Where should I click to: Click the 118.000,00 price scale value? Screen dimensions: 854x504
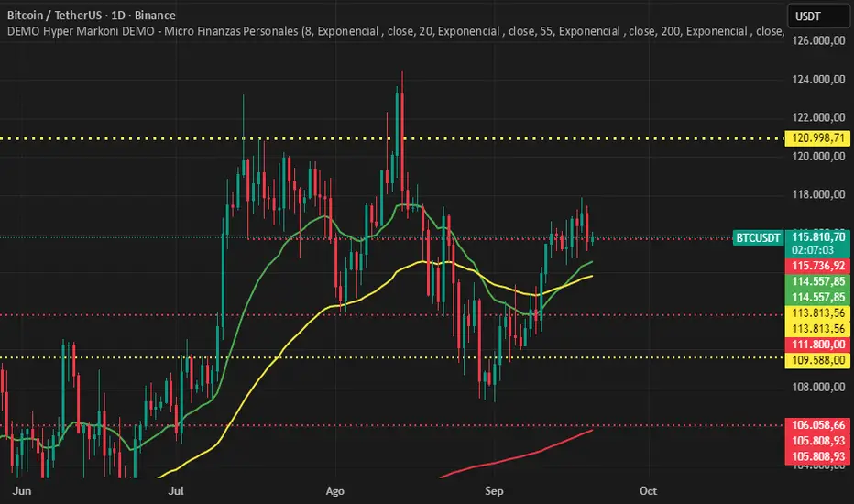(x=818, y=194)
